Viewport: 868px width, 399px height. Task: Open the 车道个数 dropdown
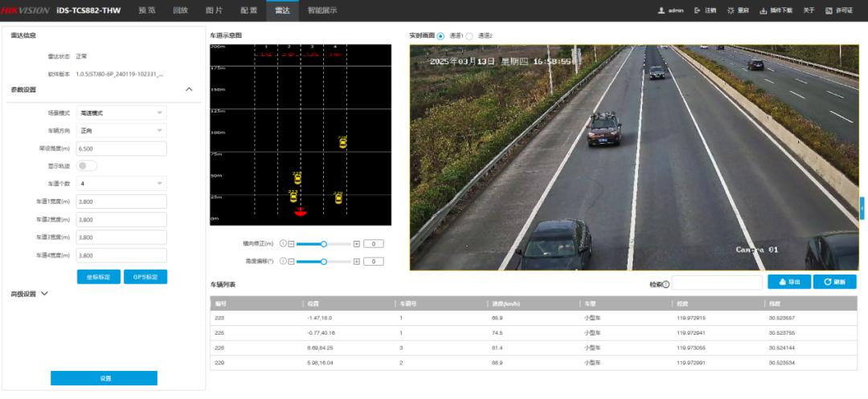[121, 183]
